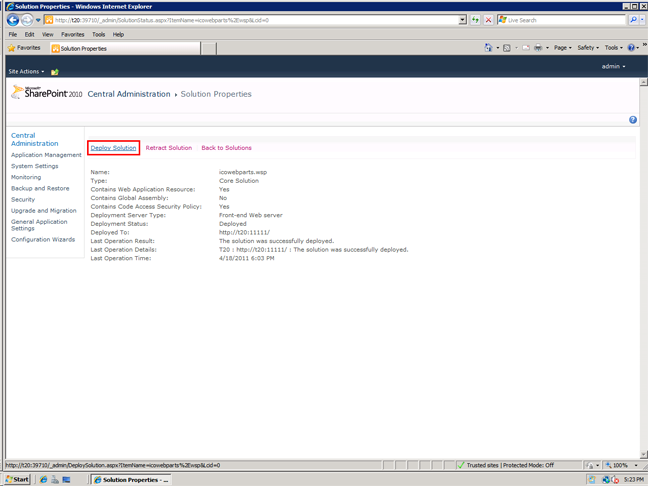The width and height of the screenshot is (648, 486).
Task: Click the Refresh page icon
Action: click(x=475, y=20)
